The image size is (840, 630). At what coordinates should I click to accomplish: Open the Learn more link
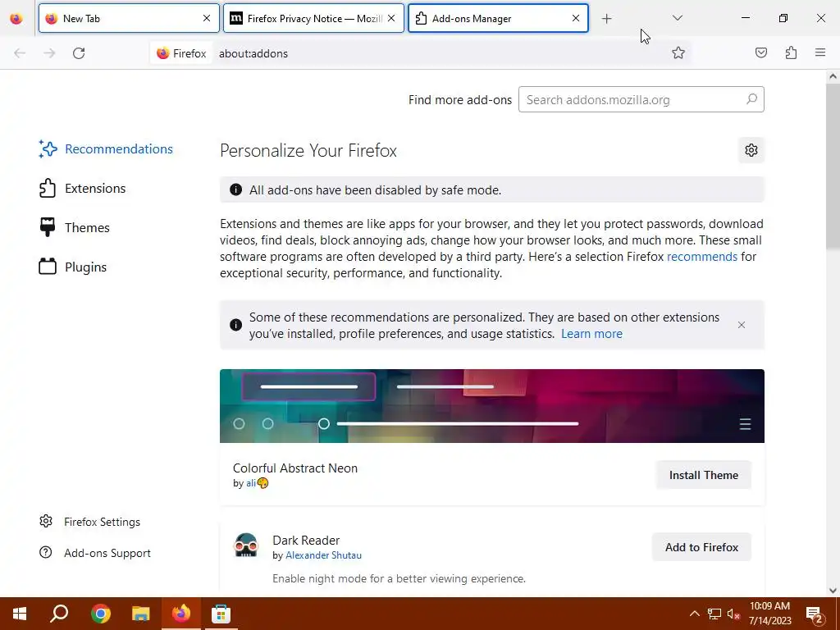pos(591,334)
